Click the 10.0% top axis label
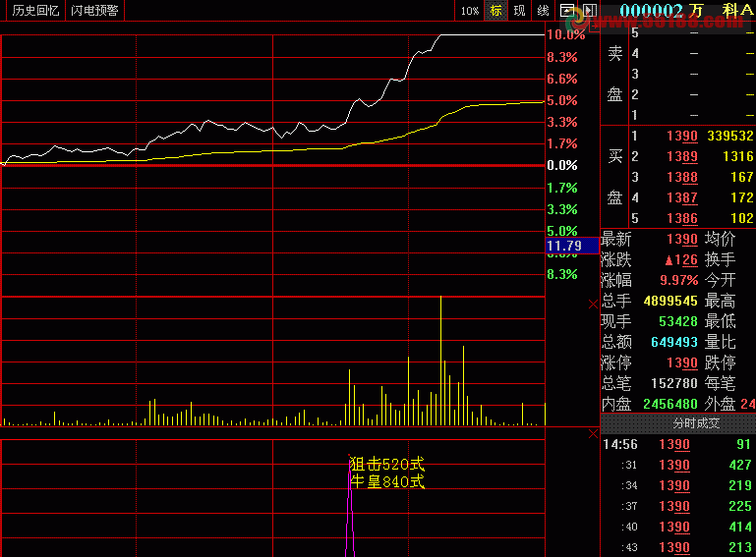Viewport: 756px width, 557px height. (x=565, y=34)
